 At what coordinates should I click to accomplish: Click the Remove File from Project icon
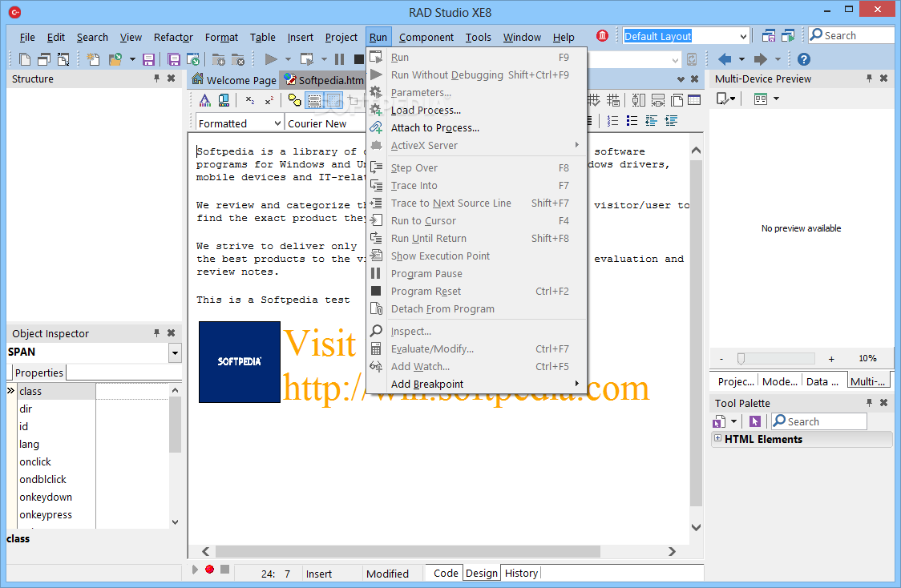pyautogui.click(x=238, y=59)
